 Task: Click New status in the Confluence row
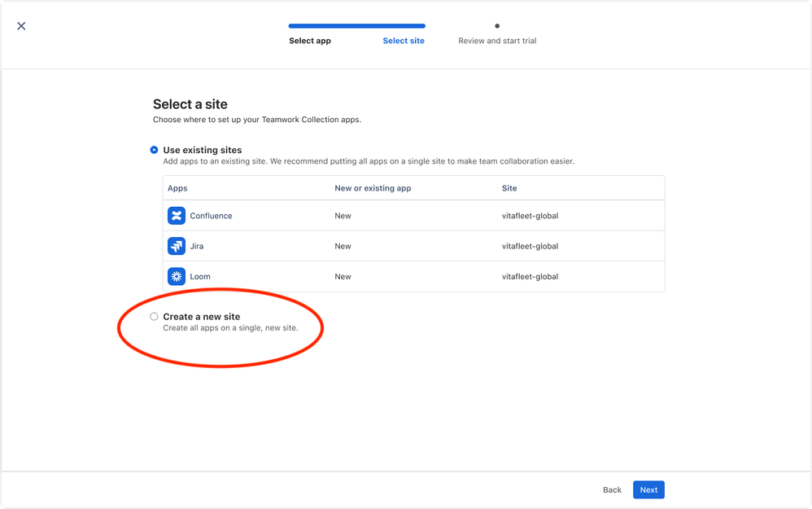343,216
